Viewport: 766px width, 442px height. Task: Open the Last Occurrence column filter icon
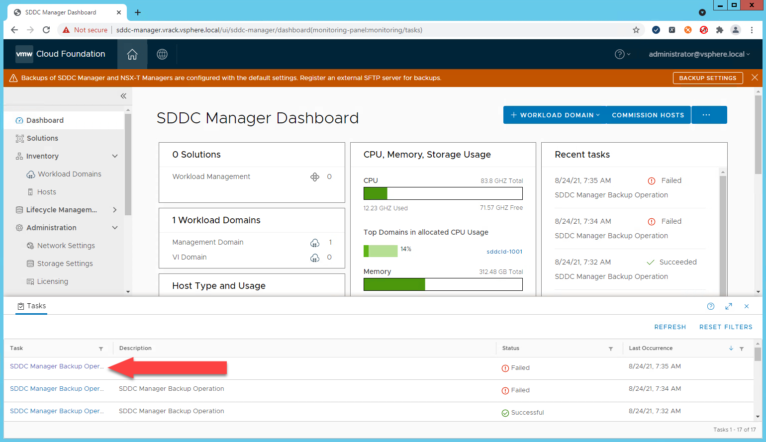tap(742, 349)
